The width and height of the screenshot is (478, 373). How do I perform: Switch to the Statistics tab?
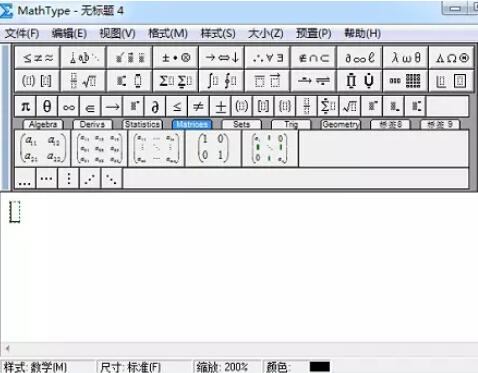tap(142, 124)
